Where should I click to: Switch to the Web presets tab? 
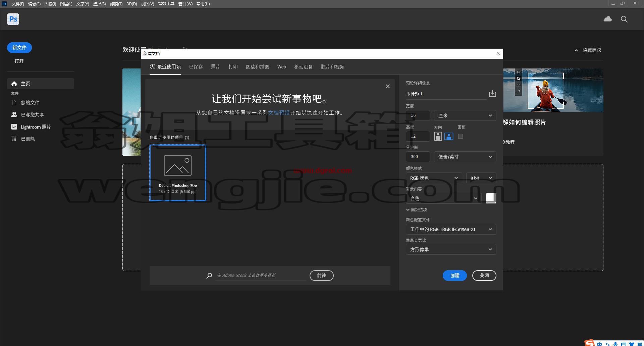(281, 66)
